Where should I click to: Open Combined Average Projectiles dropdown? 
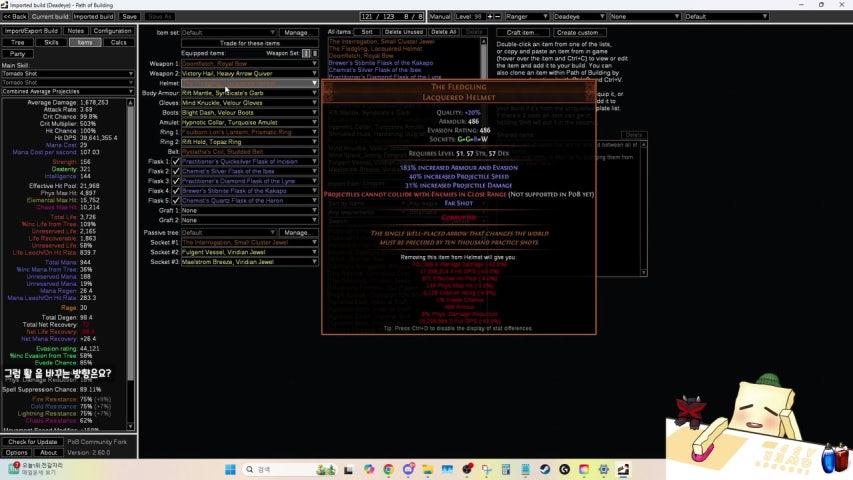pos(68,91)
